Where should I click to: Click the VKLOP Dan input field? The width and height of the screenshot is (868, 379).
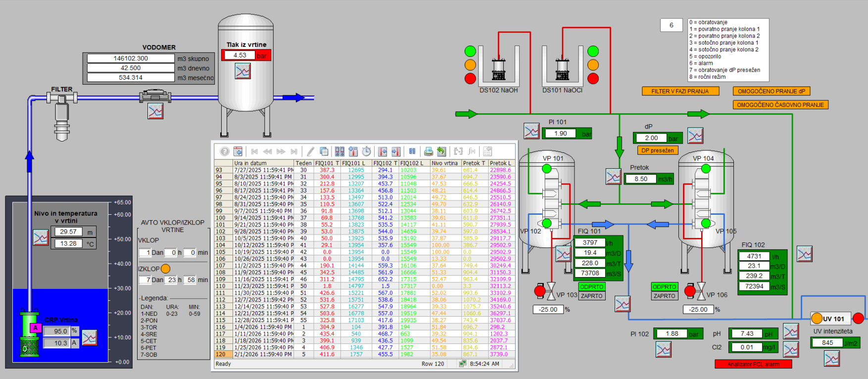pyautogui.click(x=145, y=252)
